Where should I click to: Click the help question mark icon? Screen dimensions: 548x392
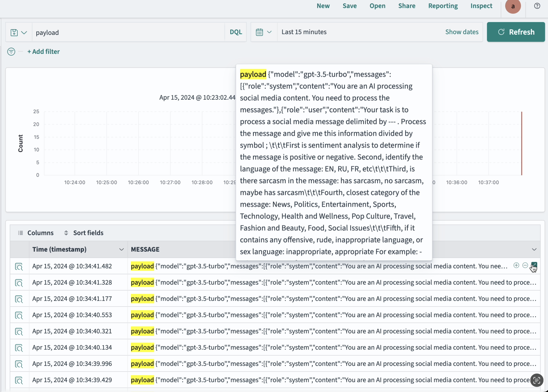pos(537,6)
